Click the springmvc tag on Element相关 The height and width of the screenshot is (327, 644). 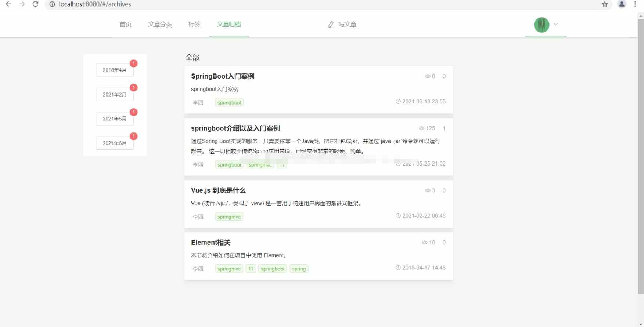[229, 269]
